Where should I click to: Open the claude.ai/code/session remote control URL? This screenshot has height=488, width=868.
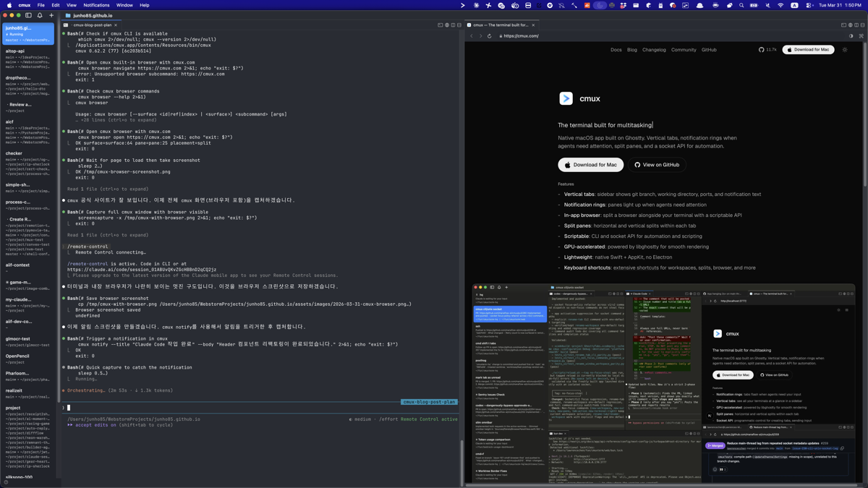[x=142, y=270]
